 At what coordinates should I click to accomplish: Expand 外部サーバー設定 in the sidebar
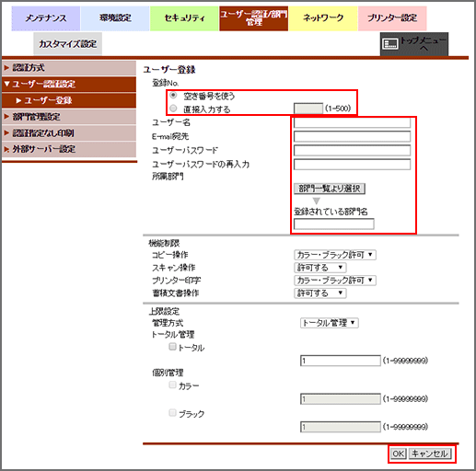point(69,149)
